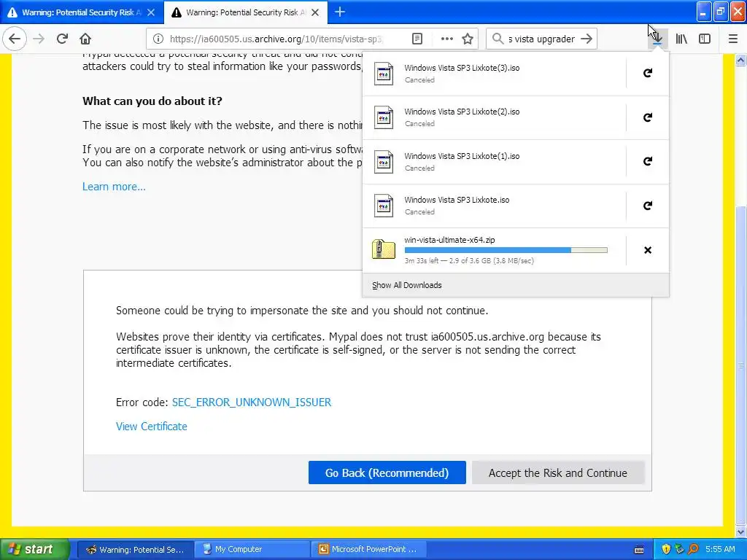Click the zip folder icon of win-vista-ultimate-x64.zip
This screenshot has width=747, height=560.
click(x=384, y=249)
